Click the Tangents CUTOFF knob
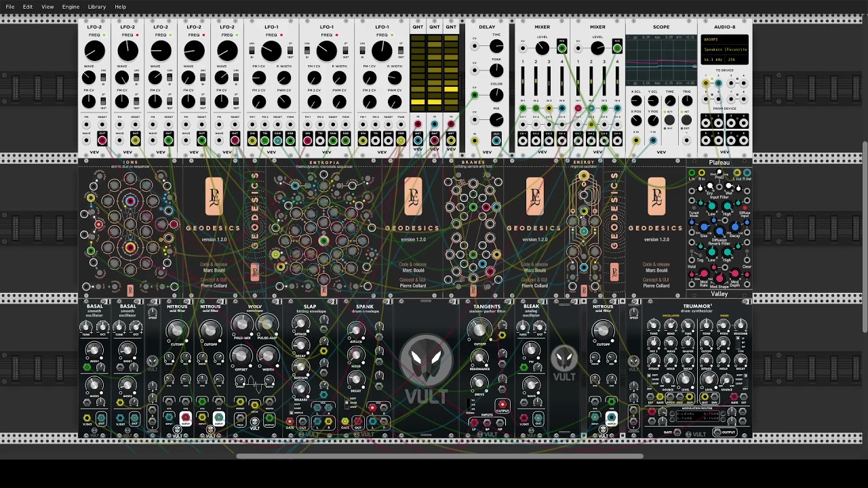Image resolution: width=868 pixels, height=488 pixels. click(479, 329)
